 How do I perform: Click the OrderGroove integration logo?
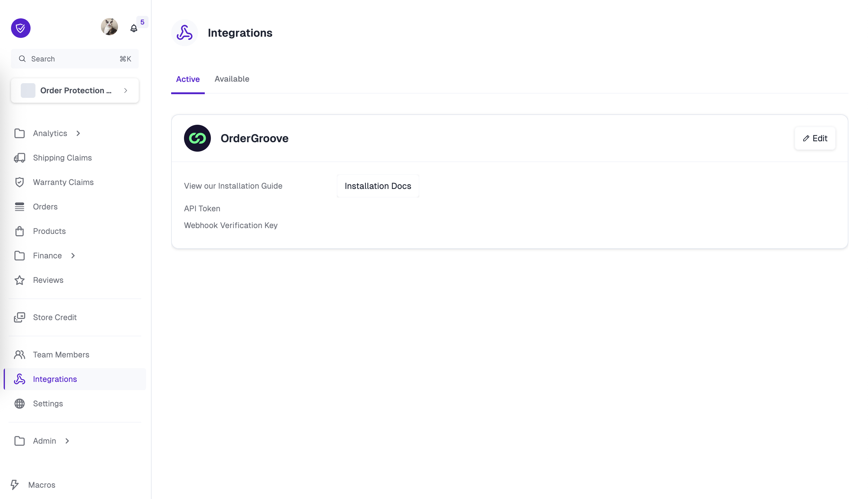pyautogui.click(x=197, y=138)
